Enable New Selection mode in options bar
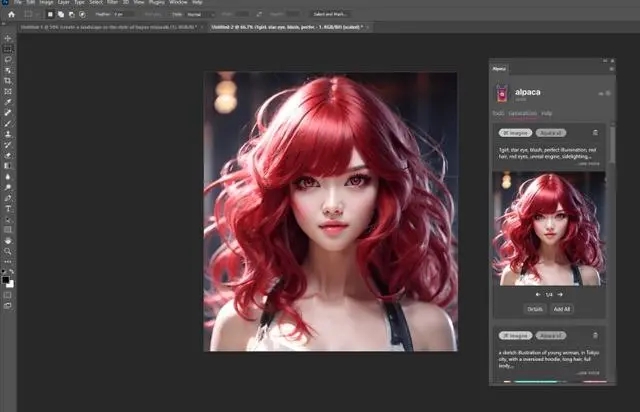Image resolution: width=640 pixels, height=412 pixels. (50, 14)
